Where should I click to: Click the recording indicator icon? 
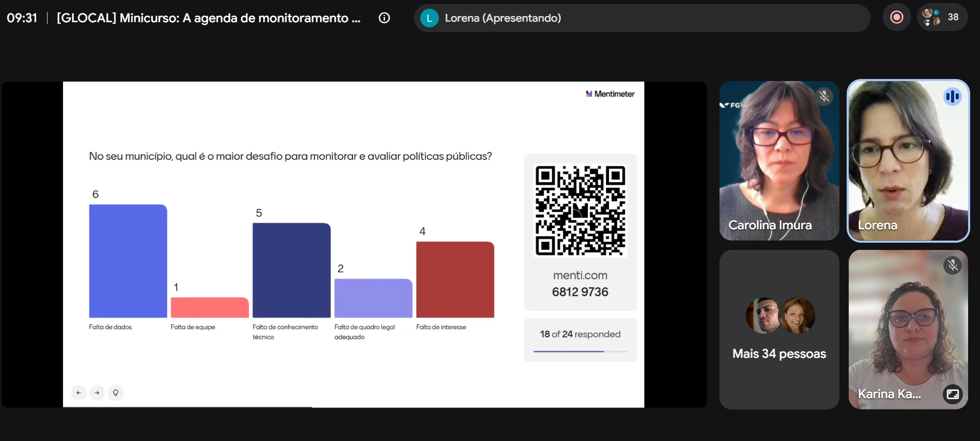(897, 18)
